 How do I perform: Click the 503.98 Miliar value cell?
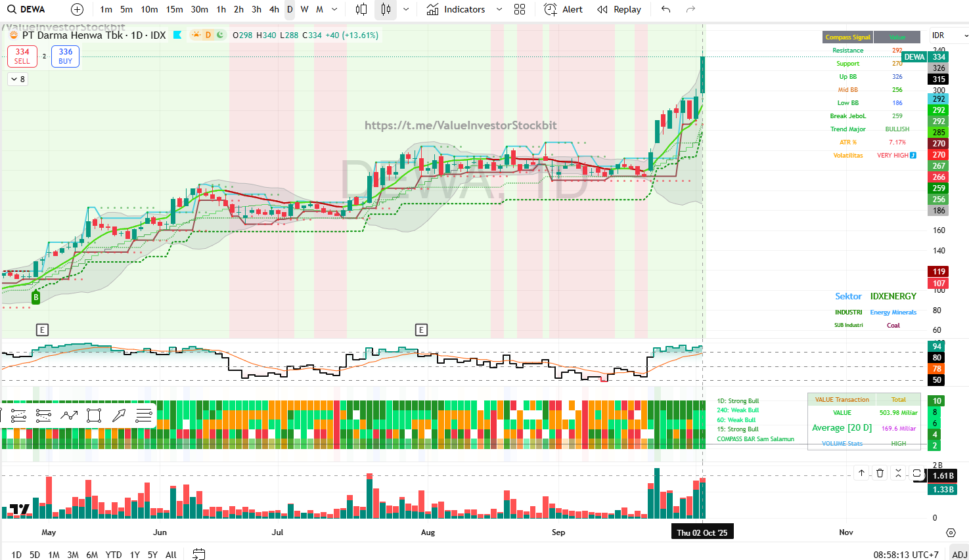899,413
